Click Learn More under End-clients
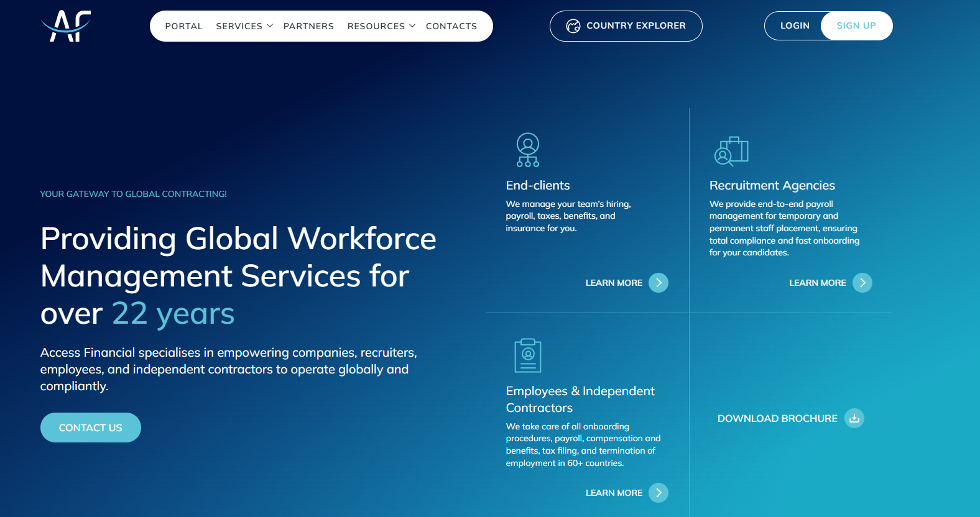This screenshot has width=980, height=517. click(614, 283)
